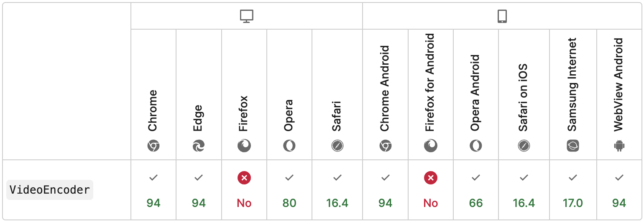The width and height of the screenshot is (644, 222).
Task: Select the Chrome Android column header
Action: pos(386,94)
